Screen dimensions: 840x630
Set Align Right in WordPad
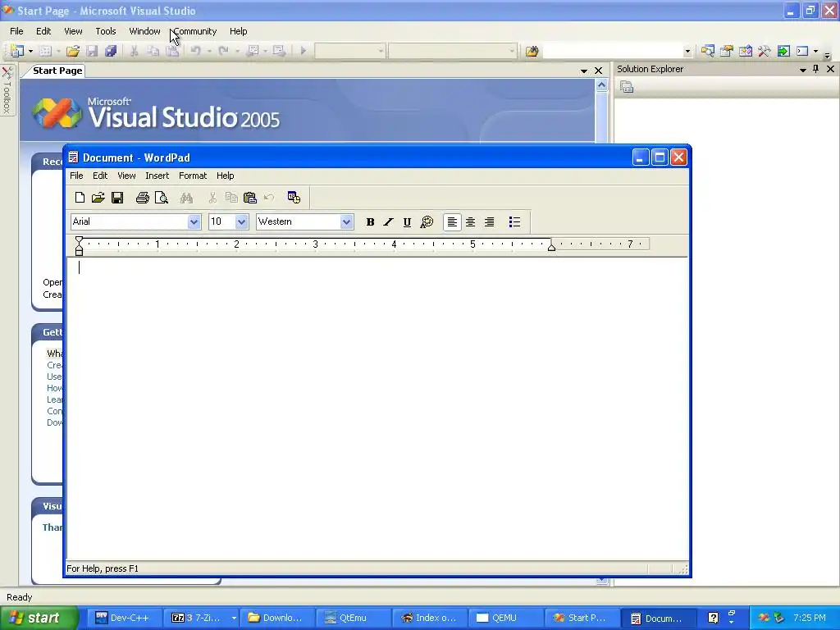[489, 221]
